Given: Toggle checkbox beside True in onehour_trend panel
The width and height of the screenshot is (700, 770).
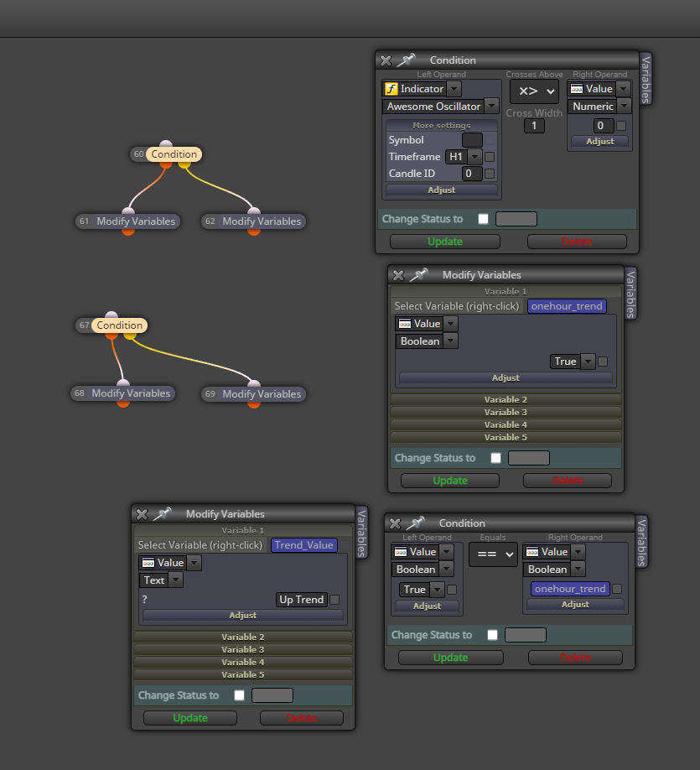Looking at the screenshot, I should (603, 362).
